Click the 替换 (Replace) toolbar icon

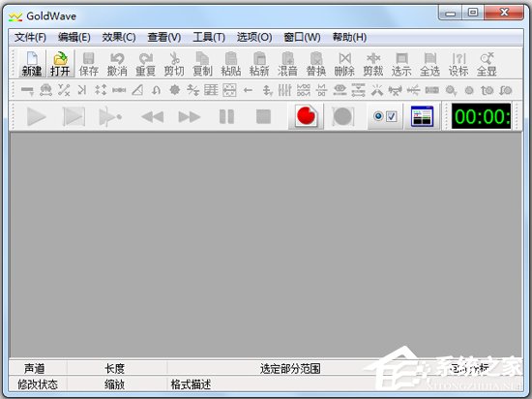(316, 58)
